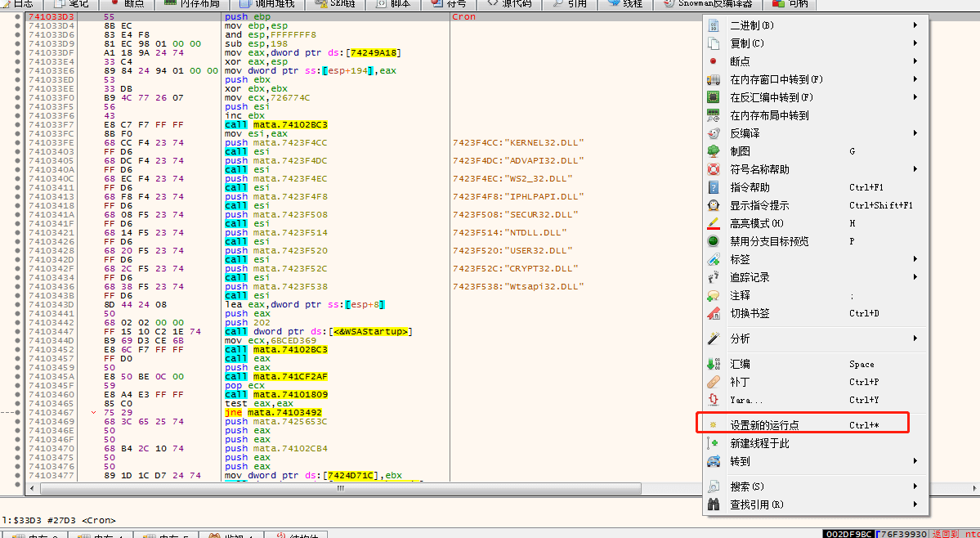Toggle bookmark with 切换书签
980x538 pixels.
[817, 314]
